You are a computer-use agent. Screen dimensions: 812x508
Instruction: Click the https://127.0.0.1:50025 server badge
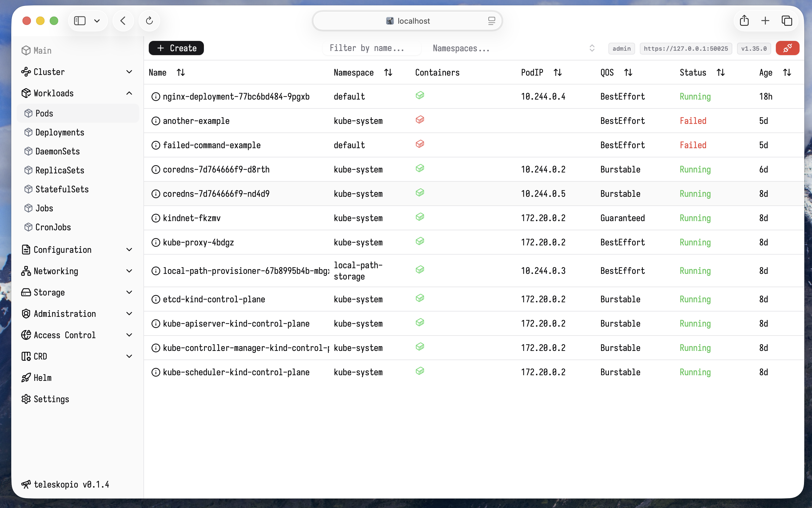[686, 49]
